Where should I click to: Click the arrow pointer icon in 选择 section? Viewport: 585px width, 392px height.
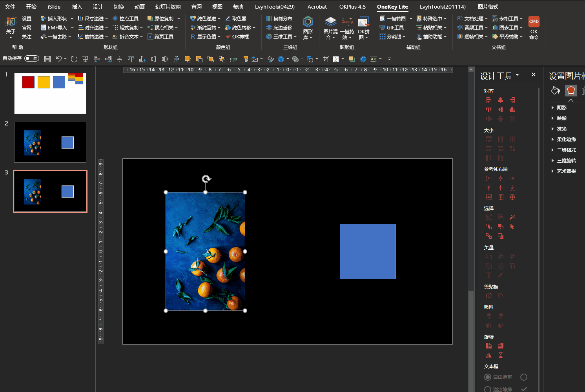point(512,227)
